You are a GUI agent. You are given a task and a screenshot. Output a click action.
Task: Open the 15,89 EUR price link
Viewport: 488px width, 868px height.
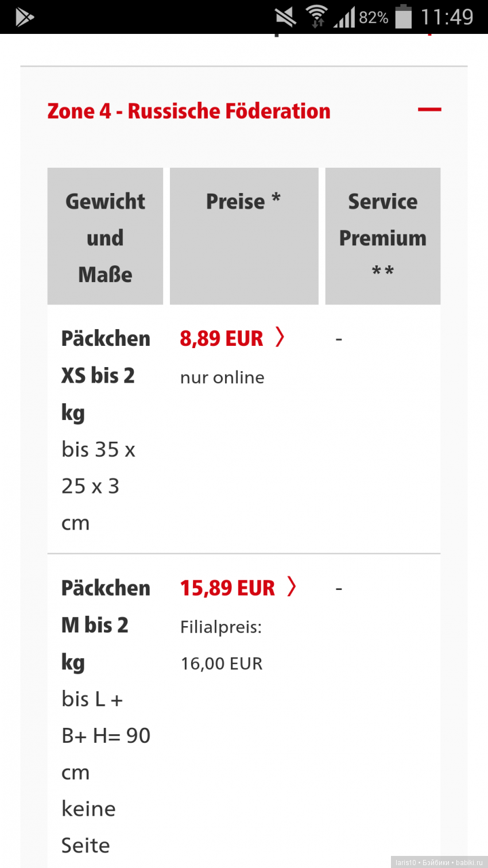click(x=227, y=588)
